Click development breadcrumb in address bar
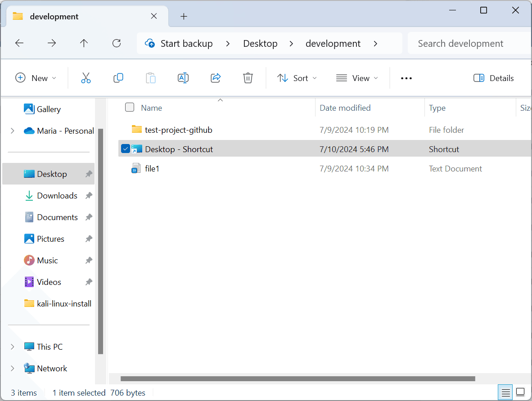Viewport: 532px width, 401px height. (x=333, y=43)
